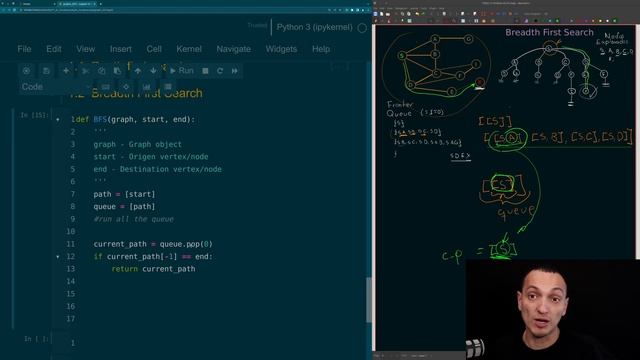Collapse the fold arrow at line 12
Viewport: 640px width, 360px height.
coord(58,257)
